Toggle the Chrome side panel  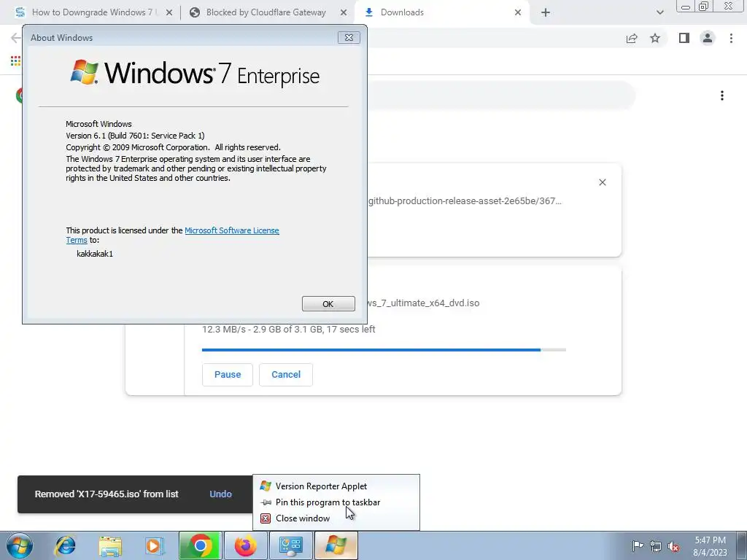click(684, 38)
